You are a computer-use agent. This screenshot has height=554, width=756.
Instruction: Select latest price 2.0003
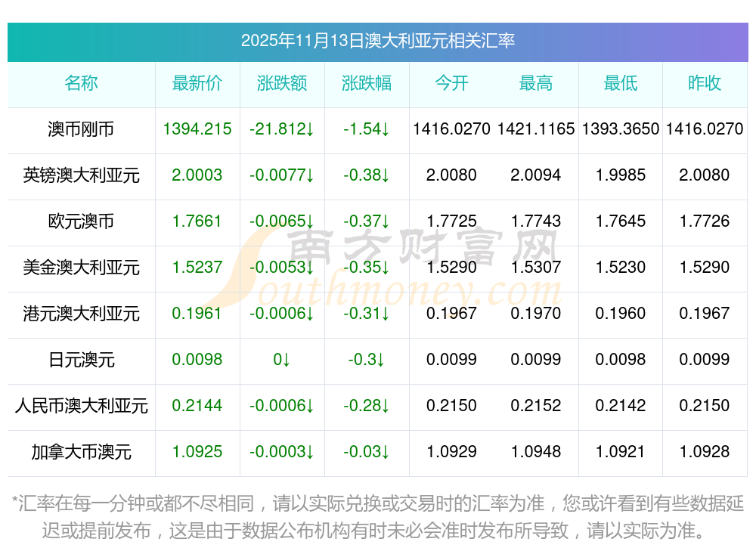(197, 175)
